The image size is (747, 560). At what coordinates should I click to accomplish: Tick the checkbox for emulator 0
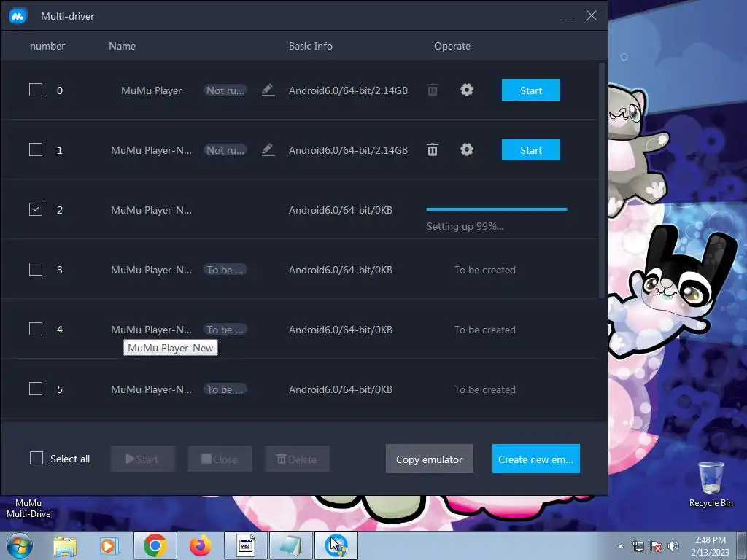point(36,90)
